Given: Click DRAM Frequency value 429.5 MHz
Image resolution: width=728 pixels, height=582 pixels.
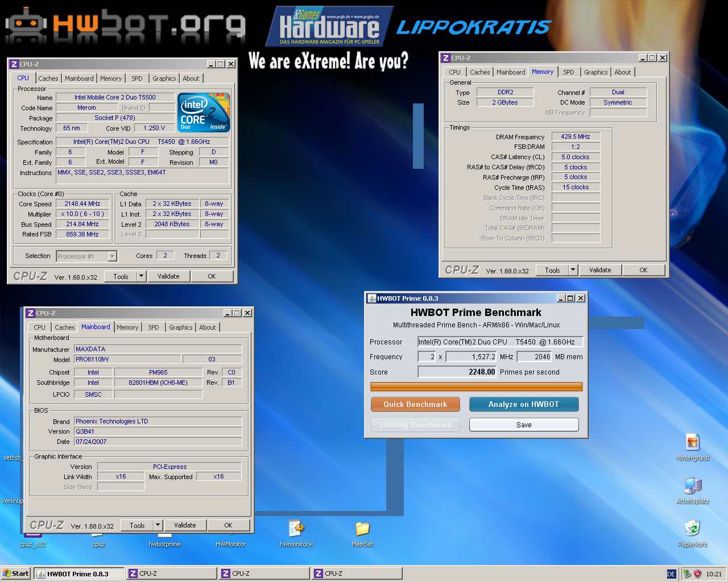Looking at the screenshot, I should [x=576, y=136].
